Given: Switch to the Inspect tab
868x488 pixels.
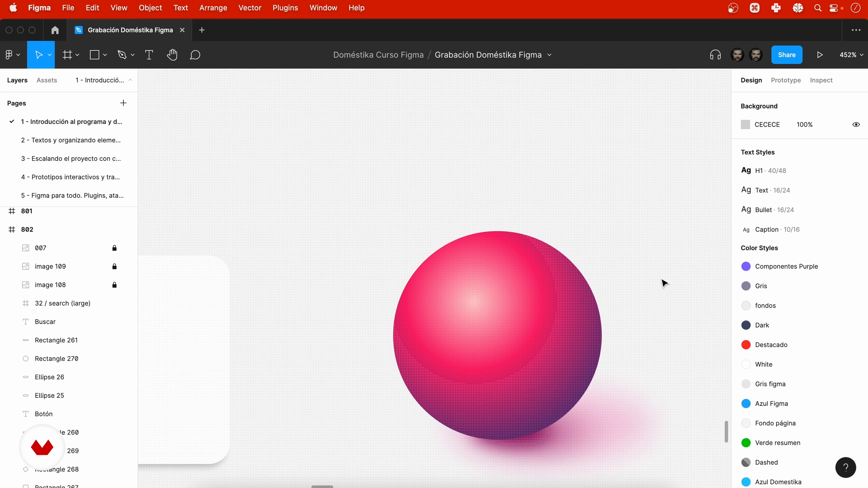Looking at the screenshot, I should click(821, 80).
